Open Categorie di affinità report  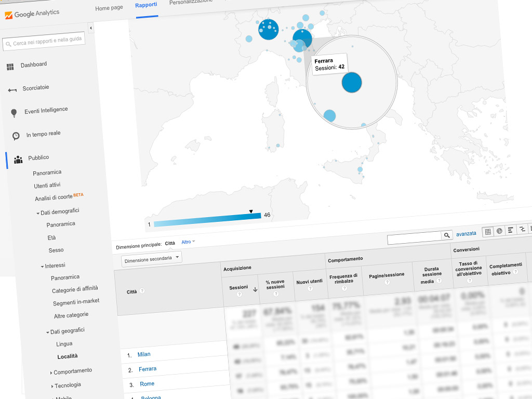click(x=75, y=289)
